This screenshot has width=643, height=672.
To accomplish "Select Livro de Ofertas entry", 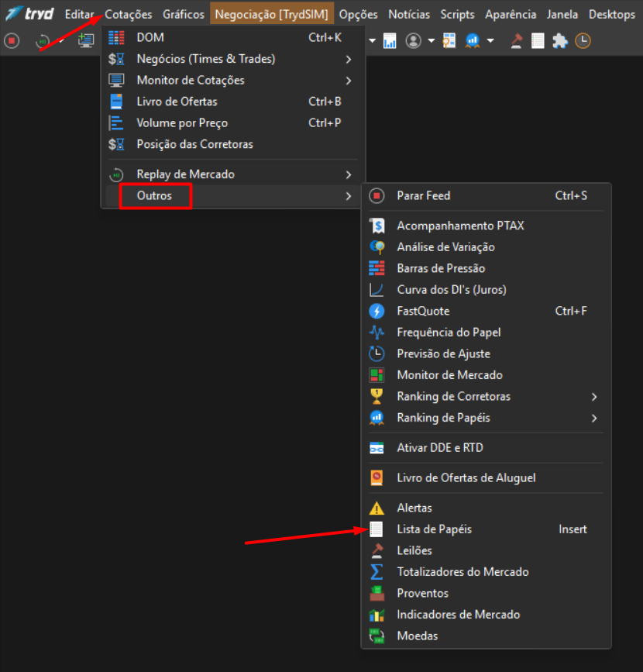I will (x=233, y=102).
